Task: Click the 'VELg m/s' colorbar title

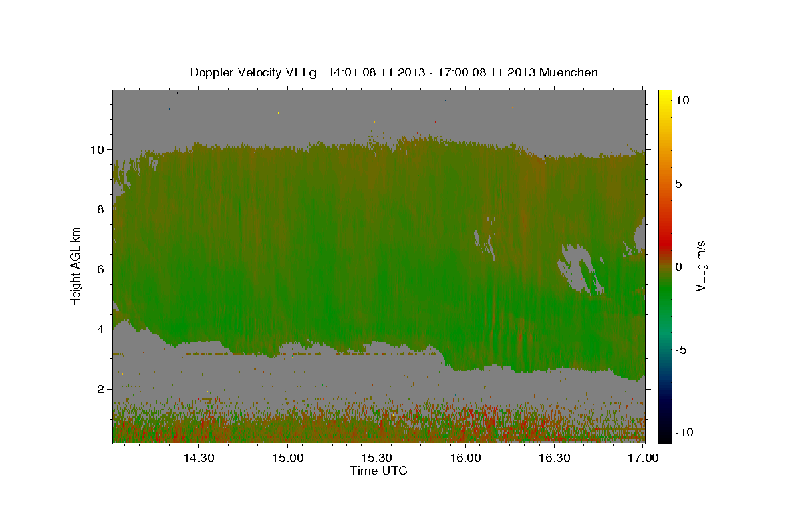Action: (701, 266)
